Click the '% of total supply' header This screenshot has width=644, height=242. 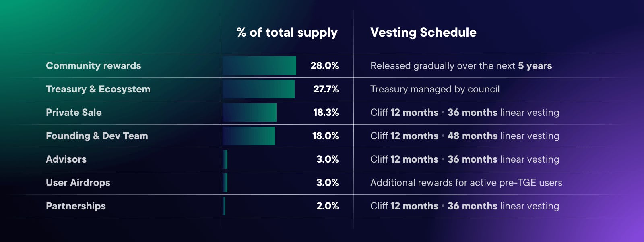287,33
